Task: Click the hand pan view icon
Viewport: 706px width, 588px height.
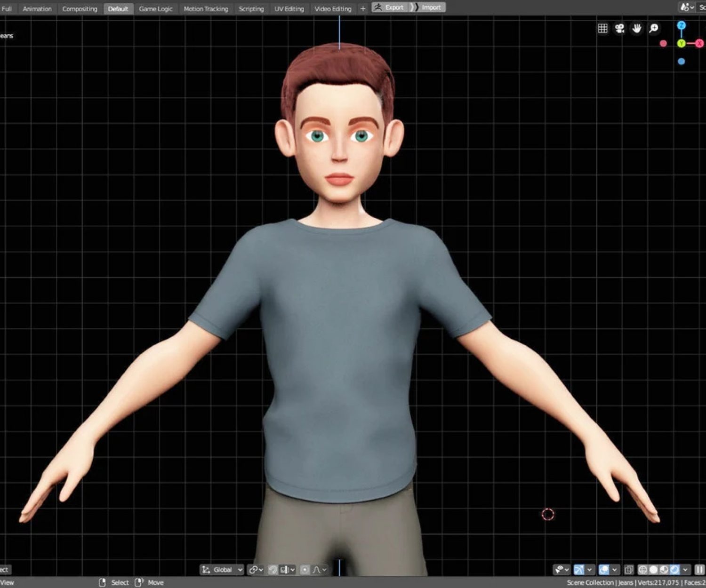Action: click(637, 29)
